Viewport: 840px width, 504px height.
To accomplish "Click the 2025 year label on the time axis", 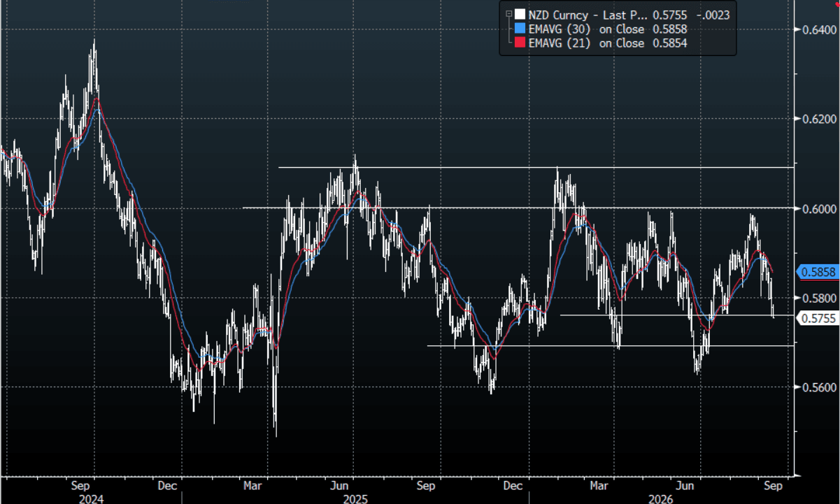I will (x=355, y=498).
